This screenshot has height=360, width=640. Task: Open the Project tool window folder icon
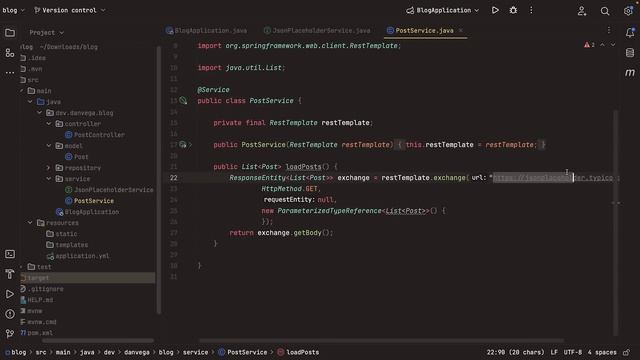click(x=10, y=33)
